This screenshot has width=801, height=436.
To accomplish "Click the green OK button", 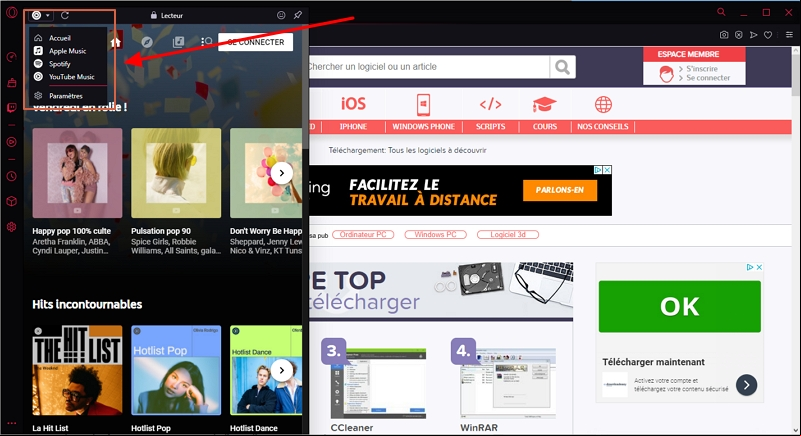I will pos(679,307).
